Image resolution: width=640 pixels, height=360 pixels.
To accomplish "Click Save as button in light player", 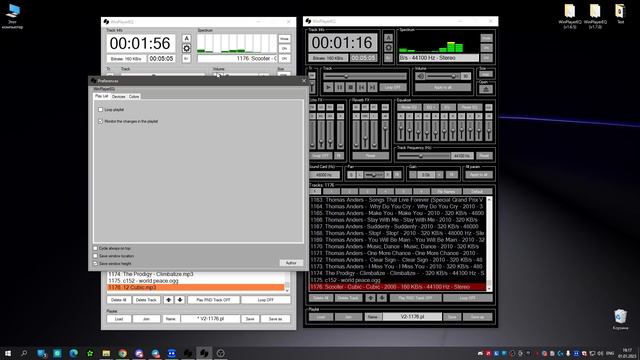I will coord(276,319).
